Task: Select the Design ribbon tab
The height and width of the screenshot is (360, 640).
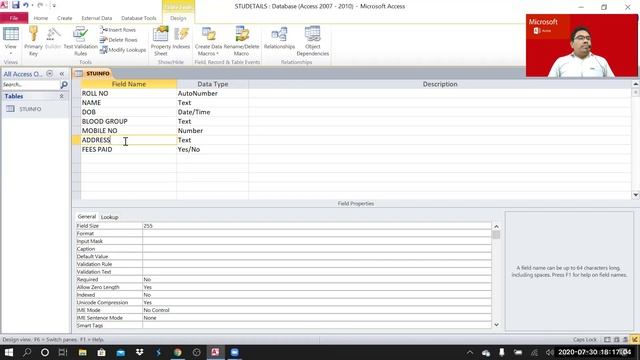Action: click(178, 18)
